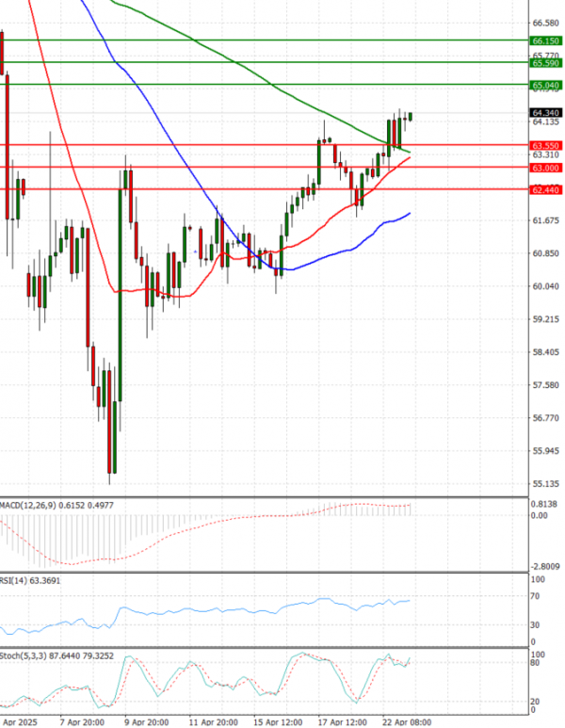This screenshot has width=565, height=728.
Task: Click the 63.550 red support level label
Action: point(545,145)
